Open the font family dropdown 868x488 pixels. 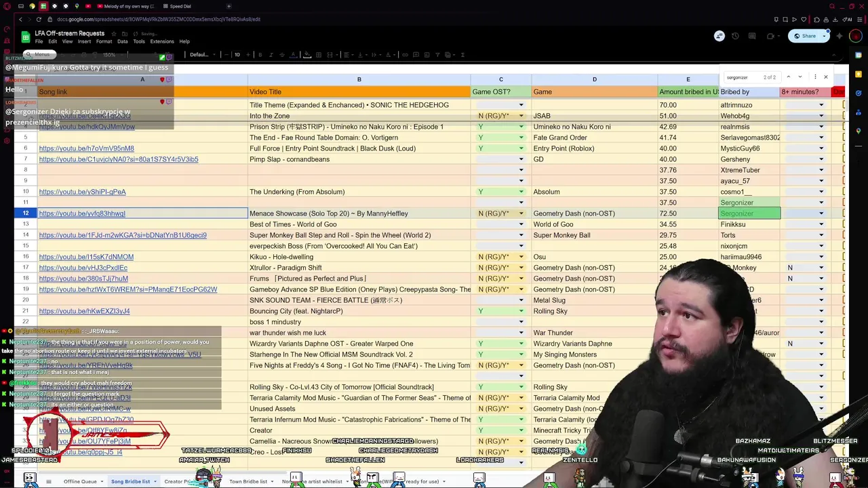(202, 55)
